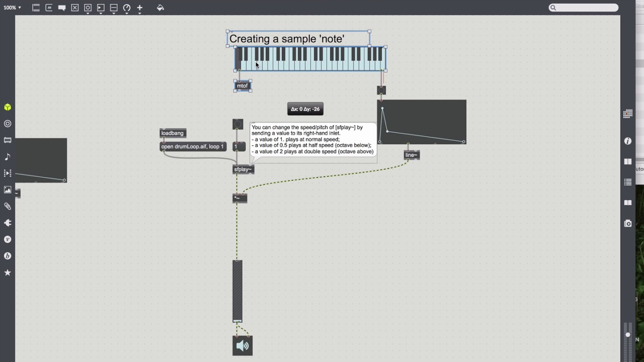Image resolution: width=644 pixels, height=362 pixels.
Task: Open the camera snapshots icon
Action: click(x=628, y=223)
